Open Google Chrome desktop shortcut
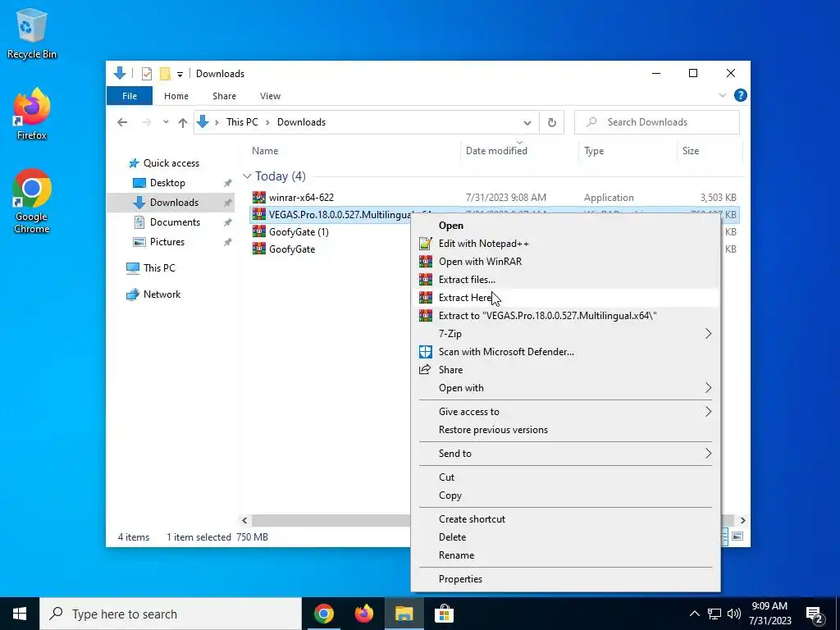This screenshot has height=630, width=840. pyautogui.click(x=31, y=202)
